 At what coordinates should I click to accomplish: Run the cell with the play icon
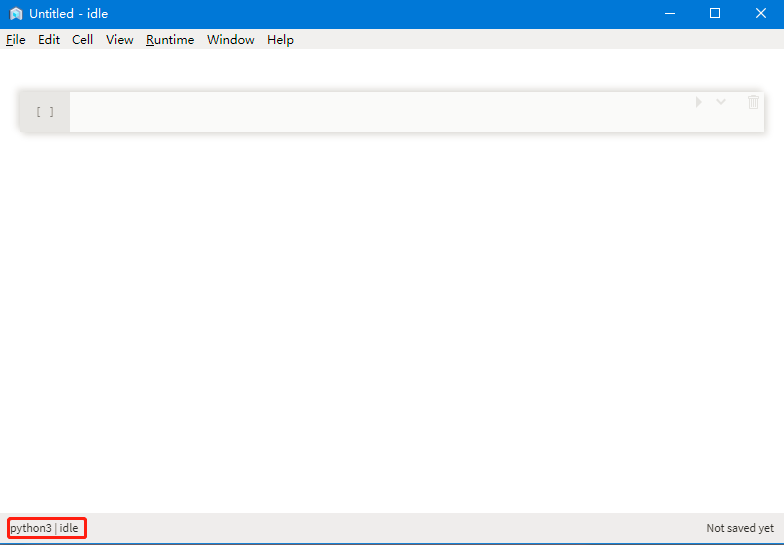click(x=698, y=102)
